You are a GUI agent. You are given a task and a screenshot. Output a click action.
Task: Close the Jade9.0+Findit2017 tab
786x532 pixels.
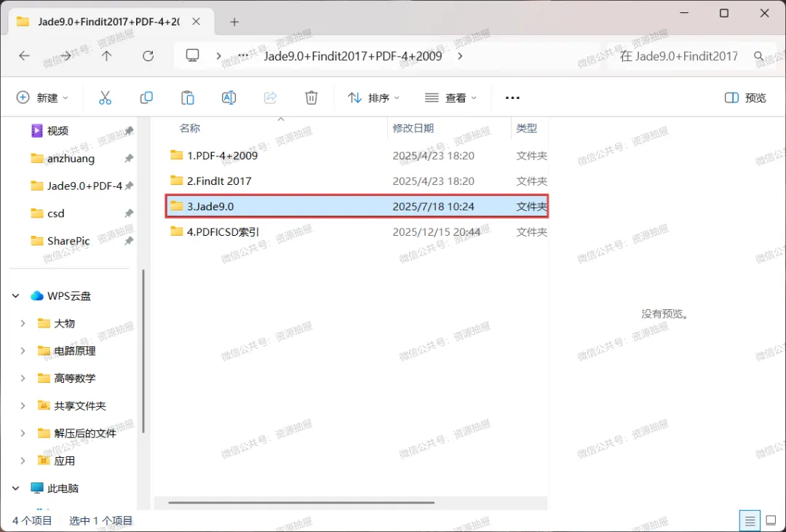pyautogui.click(x=196, y=22)
